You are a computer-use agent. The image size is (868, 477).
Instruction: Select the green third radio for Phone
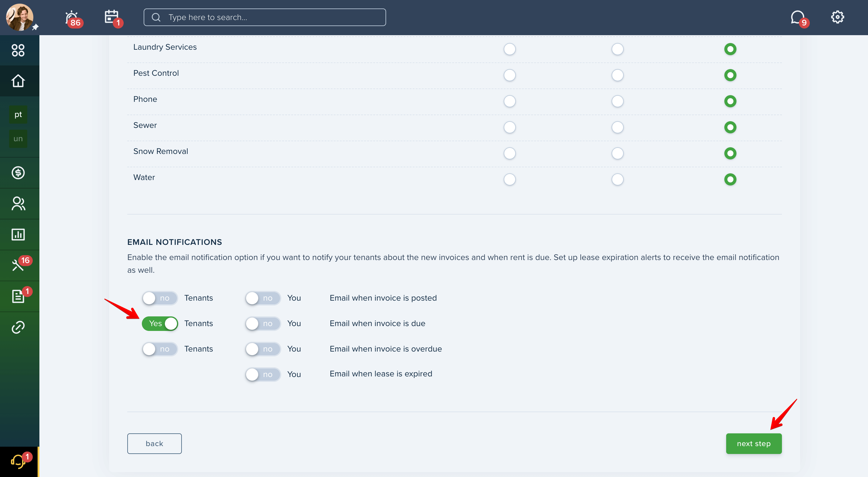tap(730, 101)
